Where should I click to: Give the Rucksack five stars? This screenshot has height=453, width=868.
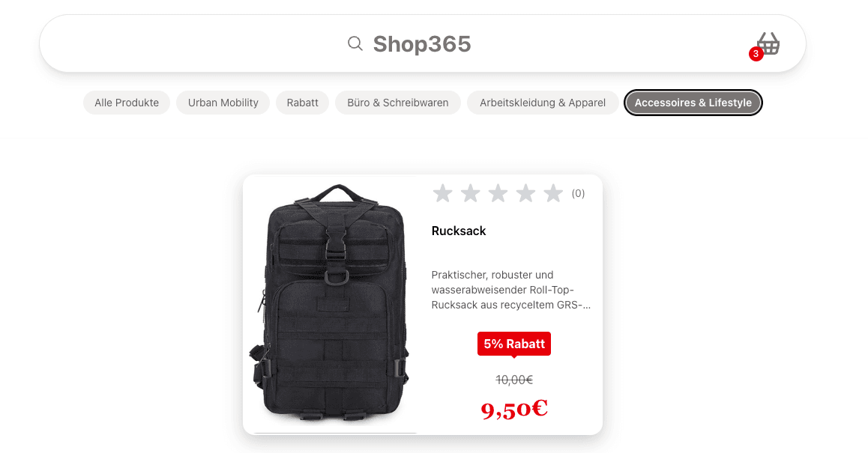point(553,193)
